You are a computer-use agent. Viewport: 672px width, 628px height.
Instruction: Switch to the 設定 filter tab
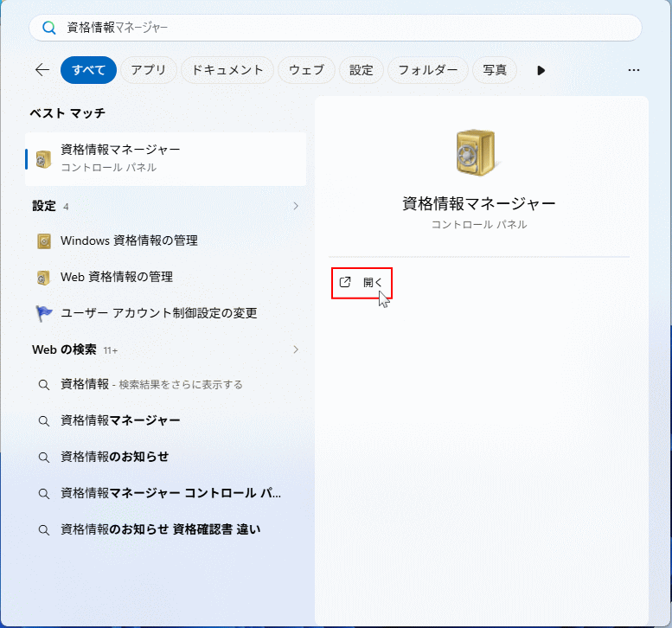click(x=362, y=70)
